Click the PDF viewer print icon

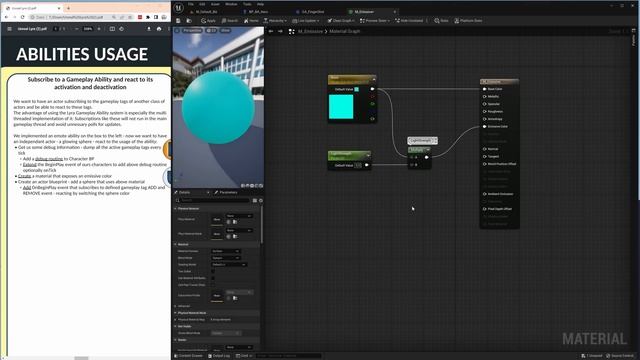(x=159, y=29)
